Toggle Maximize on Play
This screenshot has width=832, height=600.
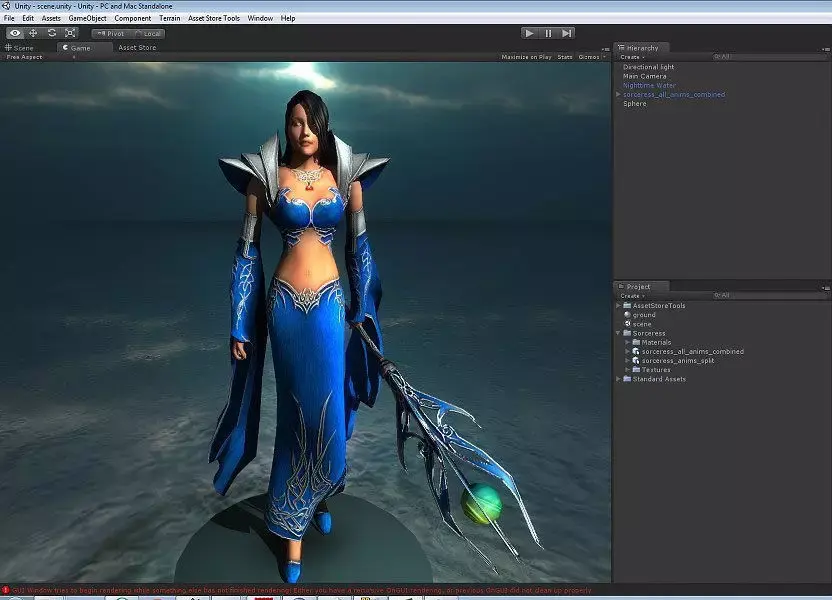tap(526, 57)
